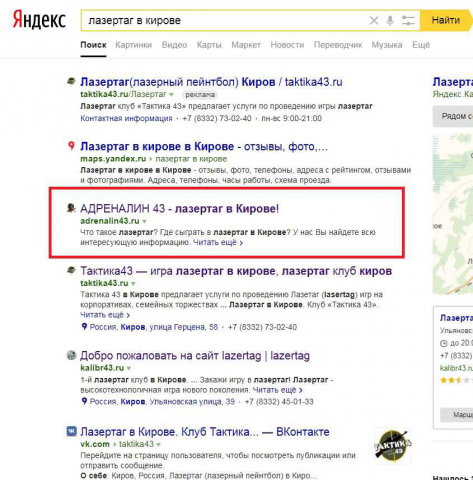Open the Маркет tab
This screenshot has width=473, height=480.
(x=246, y=45)
